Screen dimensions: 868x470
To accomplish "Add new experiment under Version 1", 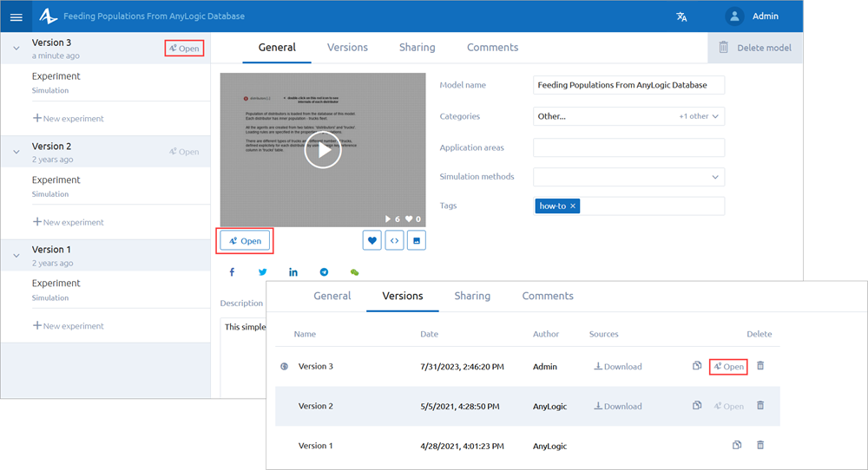I will (x=68, y=326).
